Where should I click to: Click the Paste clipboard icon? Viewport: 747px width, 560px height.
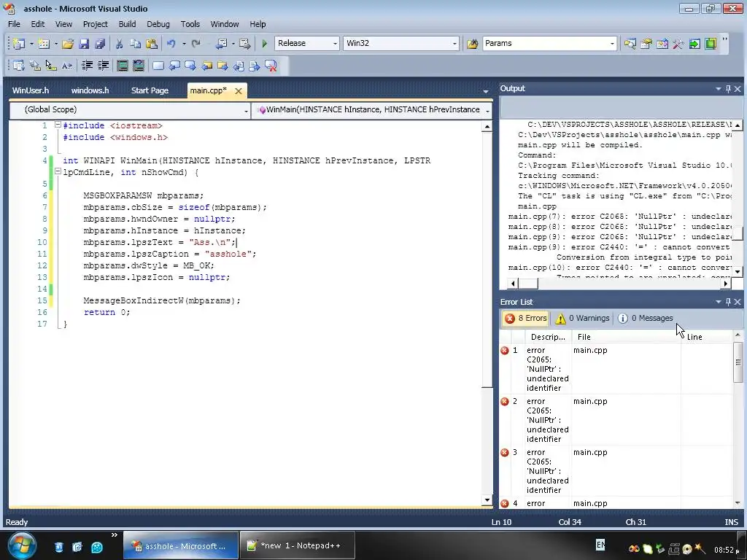coord(152,44)
